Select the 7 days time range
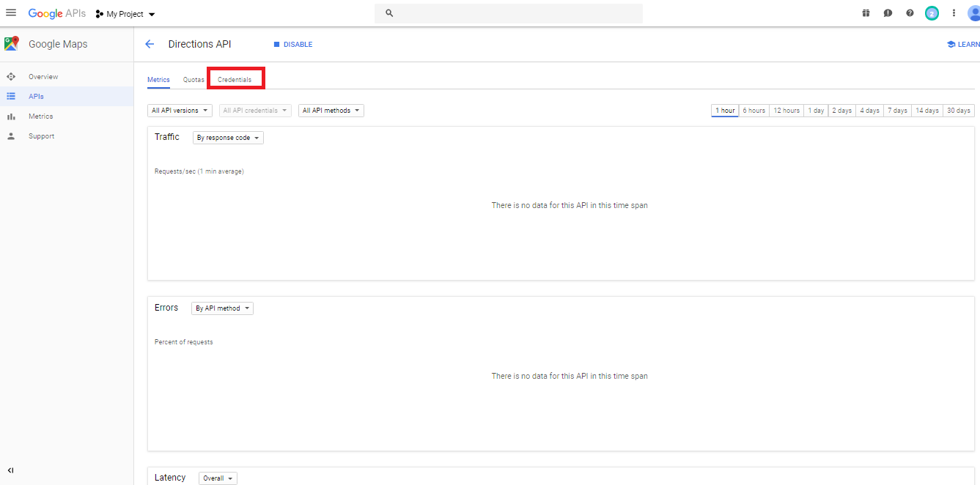980x485 pixels. click(898, 111)
